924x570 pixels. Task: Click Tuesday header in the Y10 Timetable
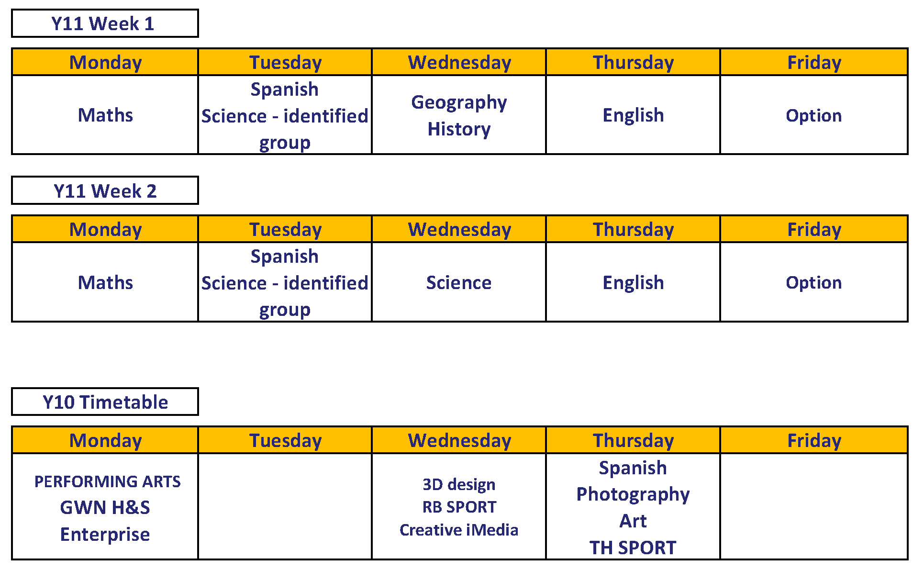(285, 440)
